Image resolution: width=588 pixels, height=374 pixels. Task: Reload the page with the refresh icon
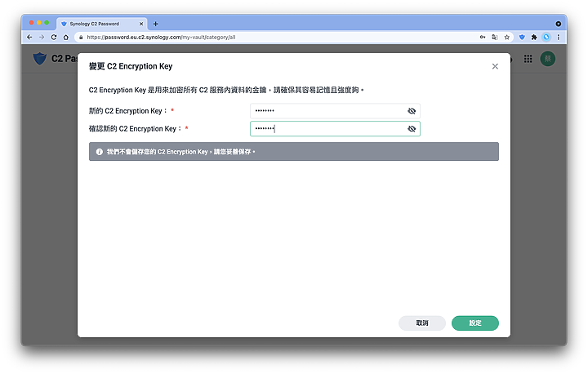click(x=54, y=37)
